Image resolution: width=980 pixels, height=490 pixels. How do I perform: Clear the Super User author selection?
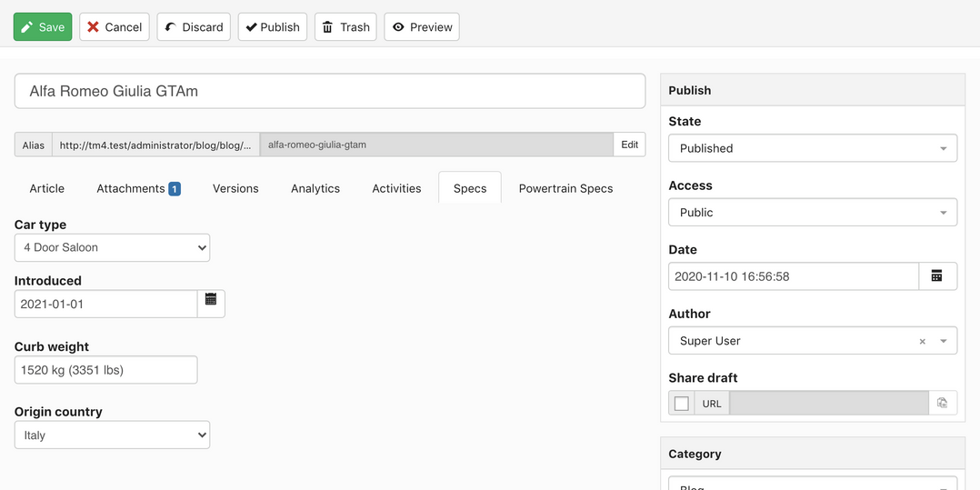click(x=923, y=341)
